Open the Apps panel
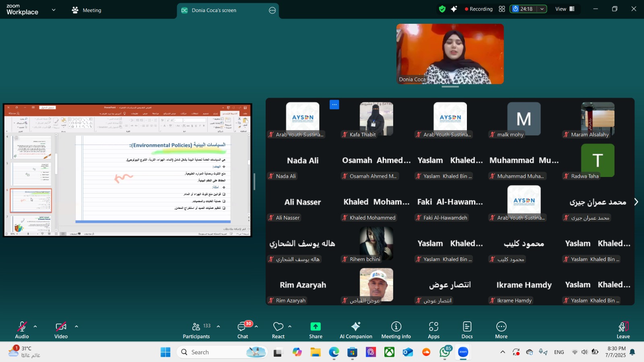Image resolution: width=644 pixels, height=362 pixels. coord(433,330)
